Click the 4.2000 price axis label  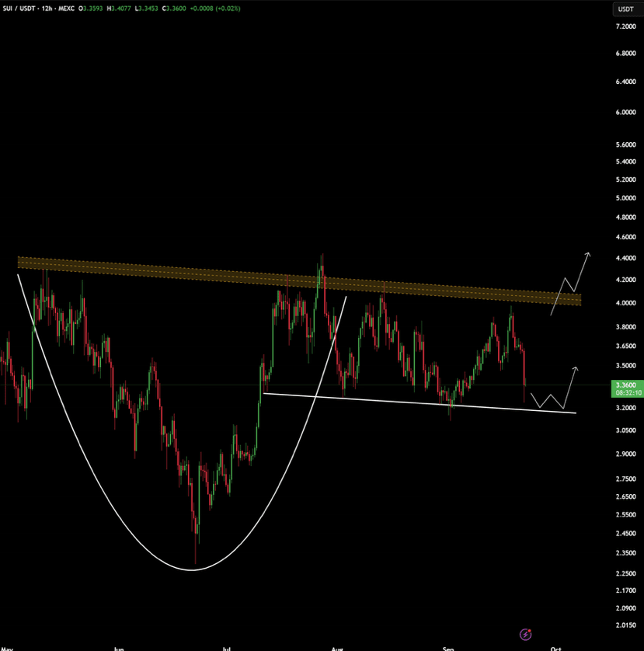tap(625, 280)
